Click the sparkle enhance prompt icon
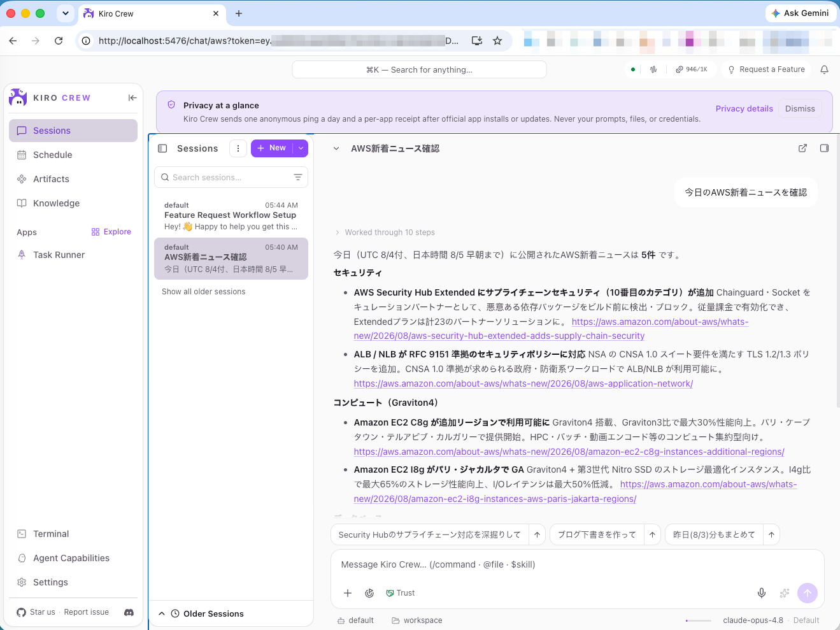This screenshot has height=630, width=840. tap(785, 593)
